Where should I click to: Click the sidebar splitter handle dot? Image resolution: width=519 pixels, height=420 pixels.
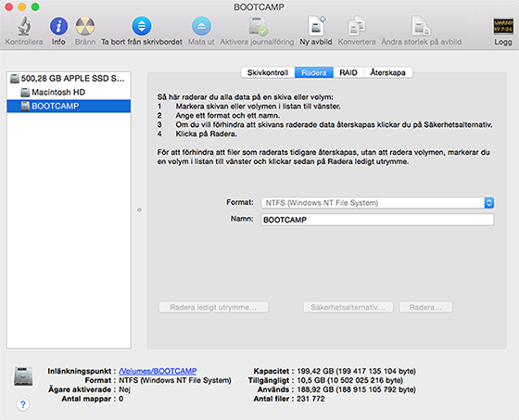139,210
